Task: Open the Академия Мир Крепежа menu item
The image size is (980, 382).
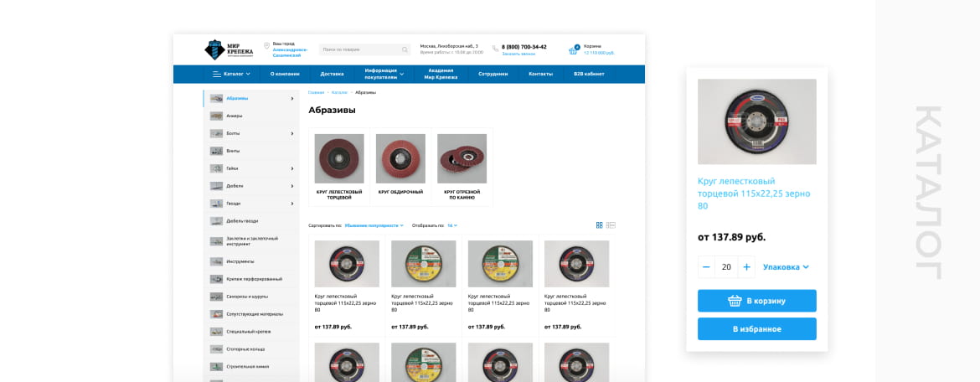Action: 441,74
